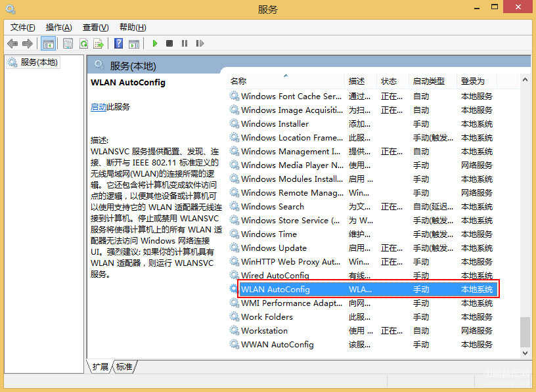Toggle the show/hide console tree button
Viewport: 536px width, 392px height.
[x=48, y=44]
